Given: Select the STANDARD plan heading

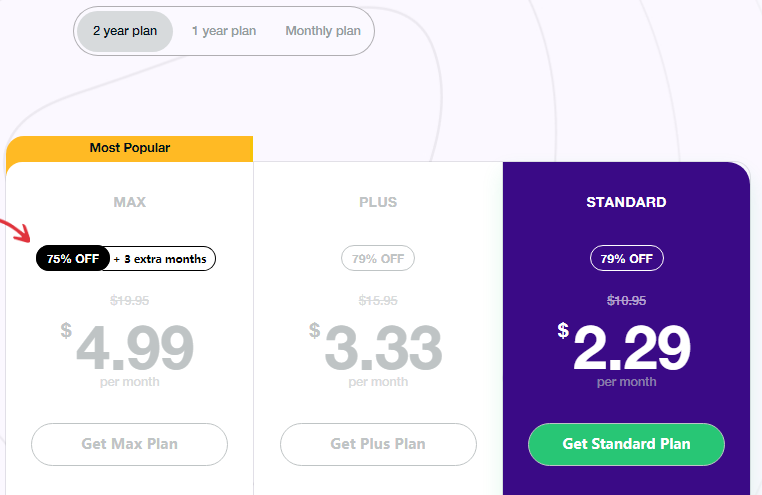Looking at the screenshot, I should pos(626,202).
